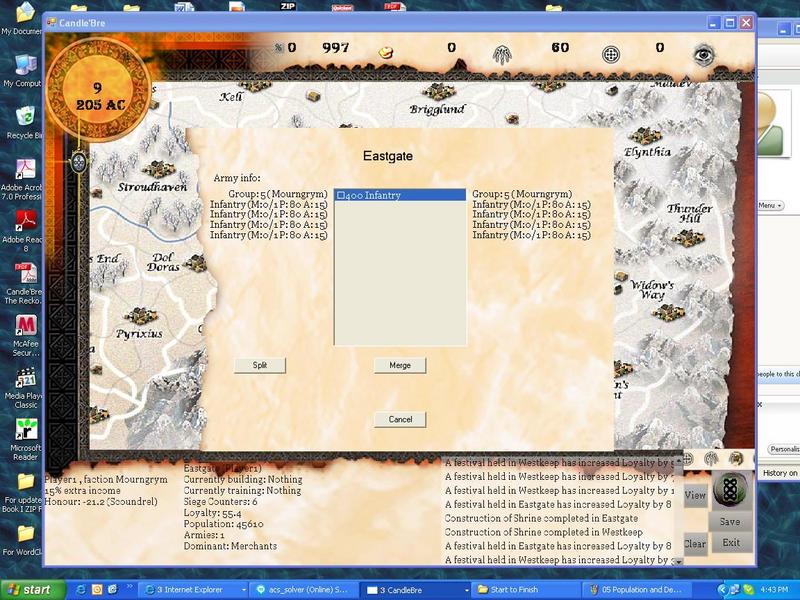Click the Keli label on the map
Screen dimensions: 800x600
coord(231,96)
